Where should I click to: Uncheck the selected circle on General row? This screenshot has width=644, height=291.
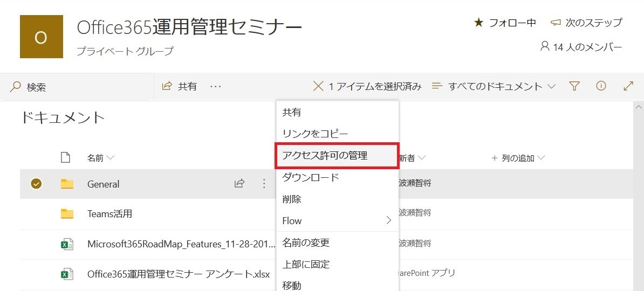tap(36, 184)
